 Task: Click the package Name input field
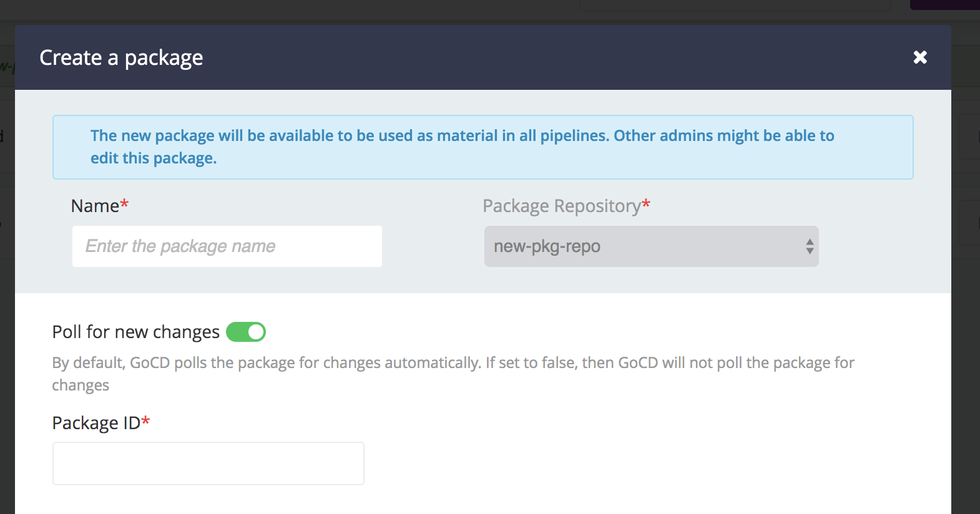point(227,246)
